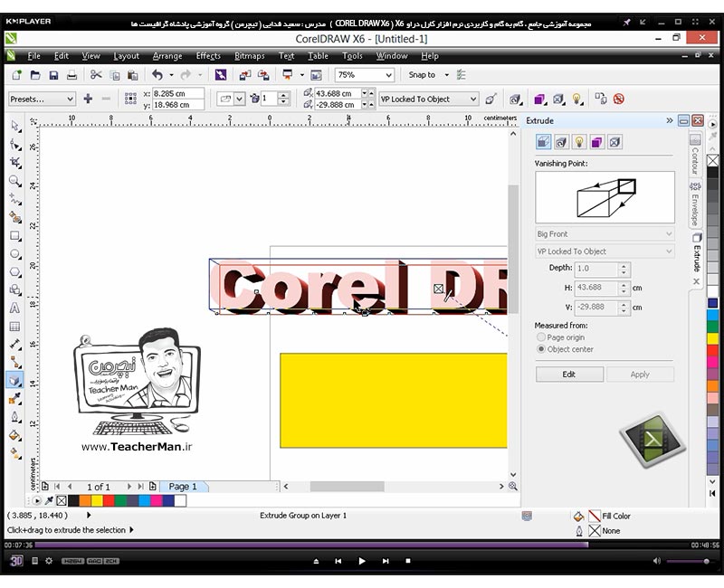Select the Page 1 tab
Screen dimensions: 724x588
click(x=183, y=487)
